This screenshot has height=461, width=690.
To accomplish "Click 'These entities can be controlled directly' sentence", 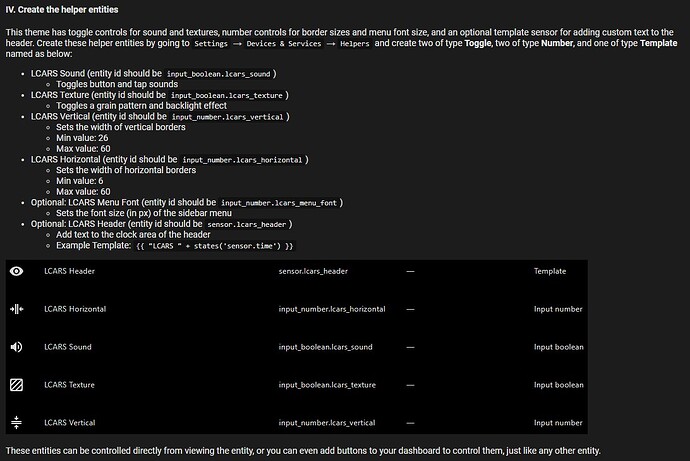I will pyautogui.click(x=303, y=450).
